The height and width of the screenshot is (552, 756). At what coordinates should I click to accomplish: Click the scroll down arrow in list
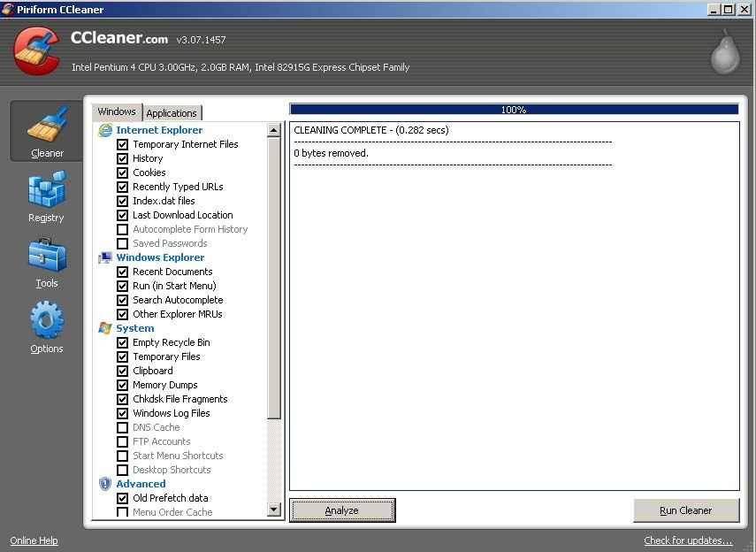click(x=273, y=509)
